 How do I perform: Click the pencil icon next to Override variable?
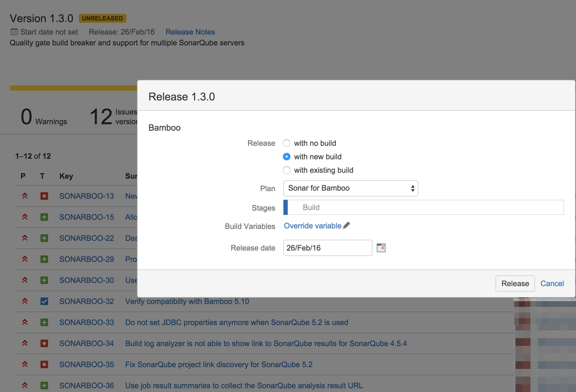[346, 226]
